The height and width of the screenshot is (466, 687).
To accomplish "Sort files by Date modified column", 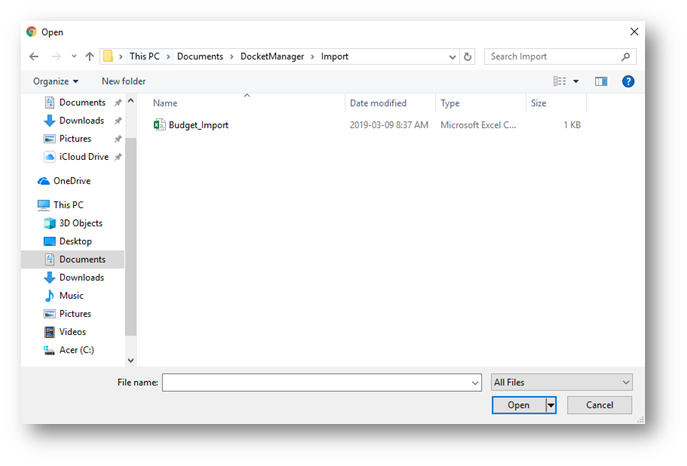I will coord(378,103).
